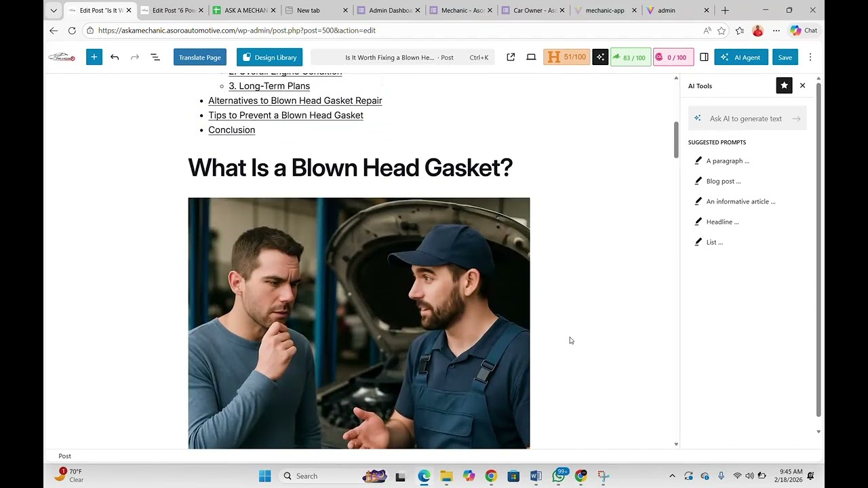The image size is (868, 488).
Task: Click the address bar URL
Action: coord(237,30)
